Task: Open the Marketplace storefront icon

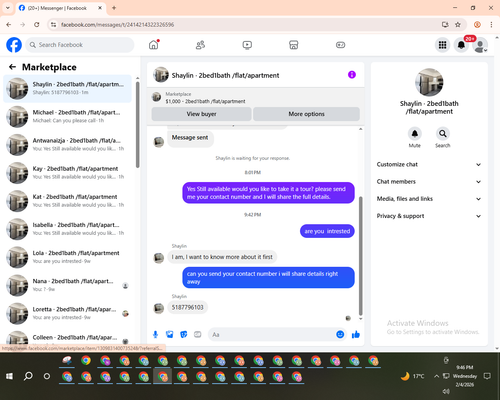Action: tap(294, 45)
